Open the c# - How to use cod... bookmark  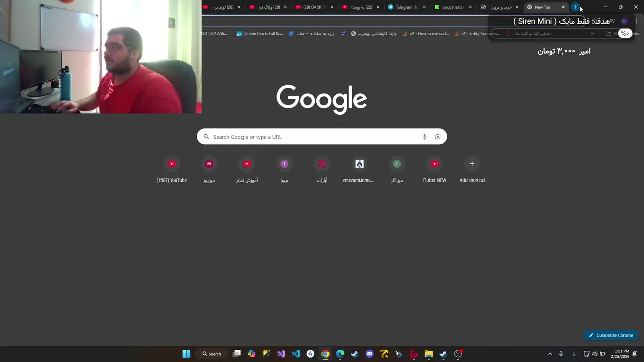click(426, 34)
